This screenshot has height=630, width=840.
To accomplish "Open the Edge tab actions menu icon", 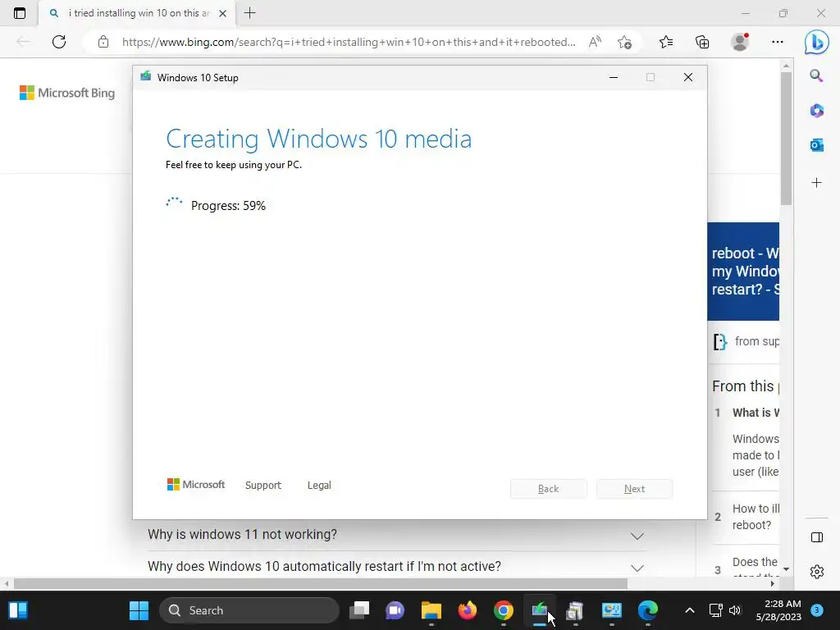I will click(20, 13).
